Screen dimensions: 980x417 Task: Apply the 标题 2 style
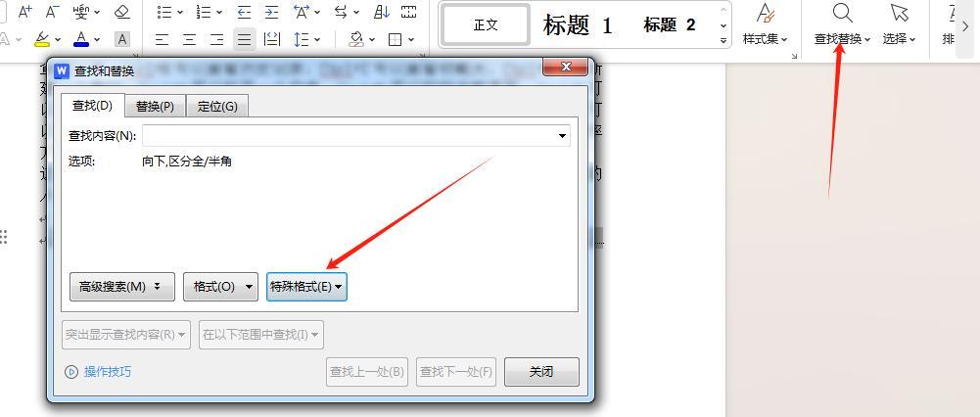coord(670,25)
